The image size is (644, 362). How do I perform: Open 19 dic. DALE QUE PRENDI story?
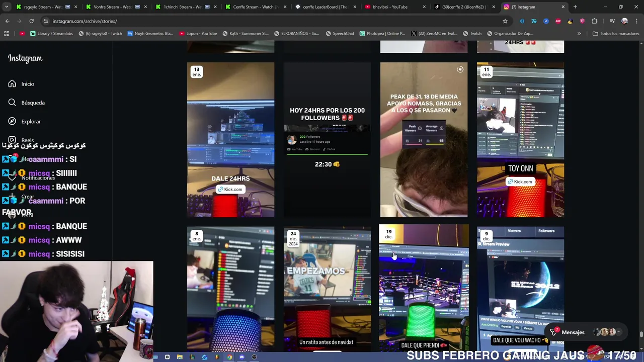coord(424,288)
